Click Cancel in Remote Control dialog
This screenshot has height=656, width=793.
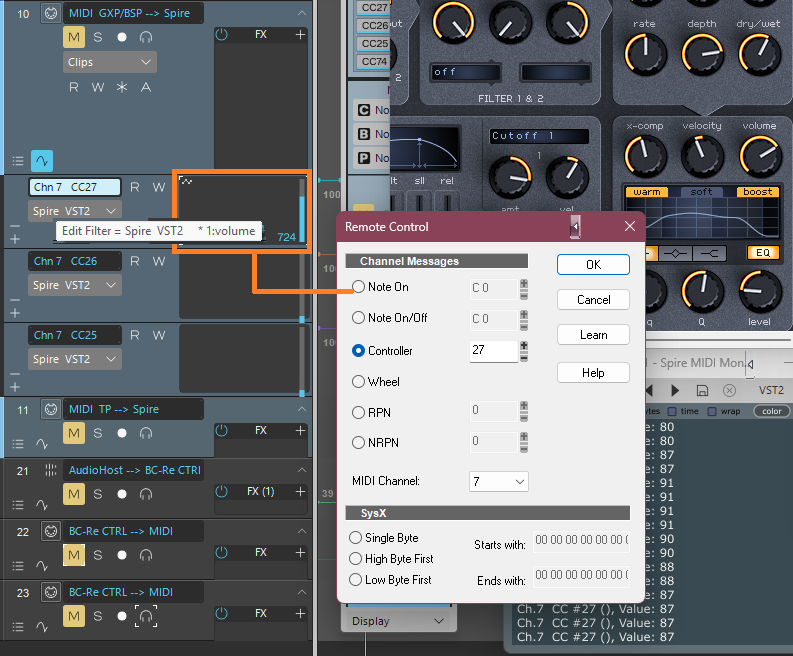(x=593, y=300)
